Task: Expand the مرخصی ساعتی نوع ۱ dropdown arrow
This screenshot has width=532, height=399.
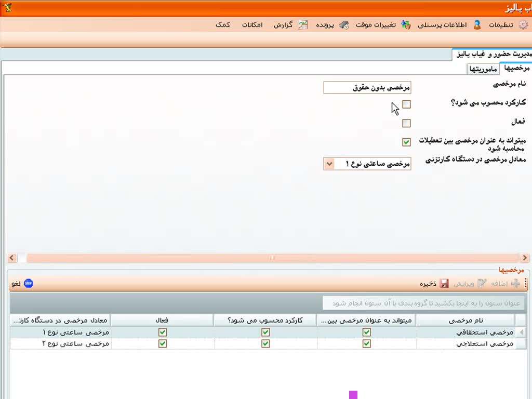Action: coord(329,164)
